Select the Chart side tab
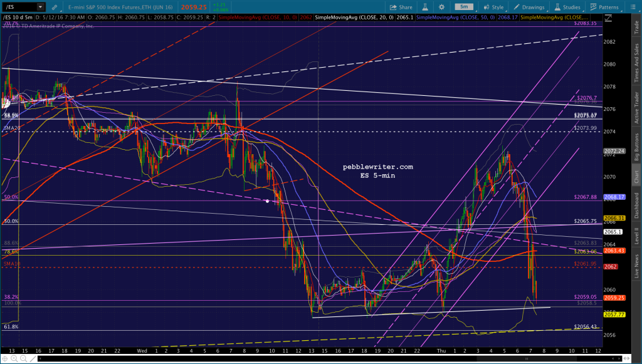 click(636, 176)
